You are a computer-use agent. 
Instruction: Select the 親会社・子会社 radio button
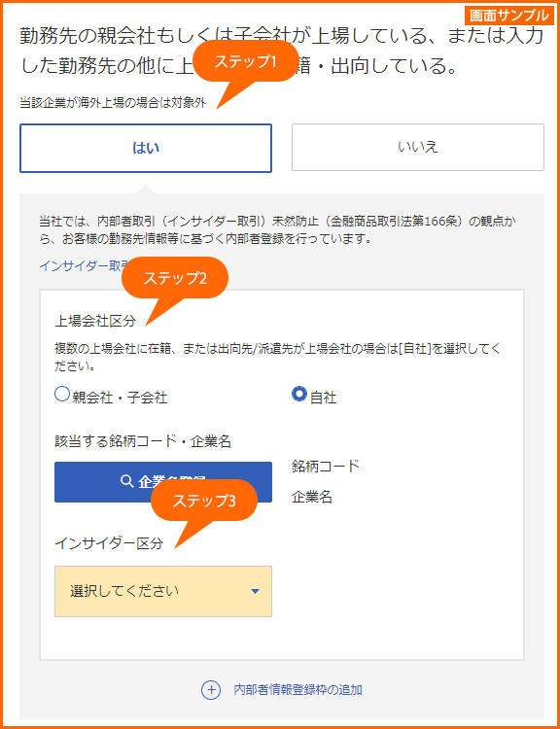click(x=62, y=395)
